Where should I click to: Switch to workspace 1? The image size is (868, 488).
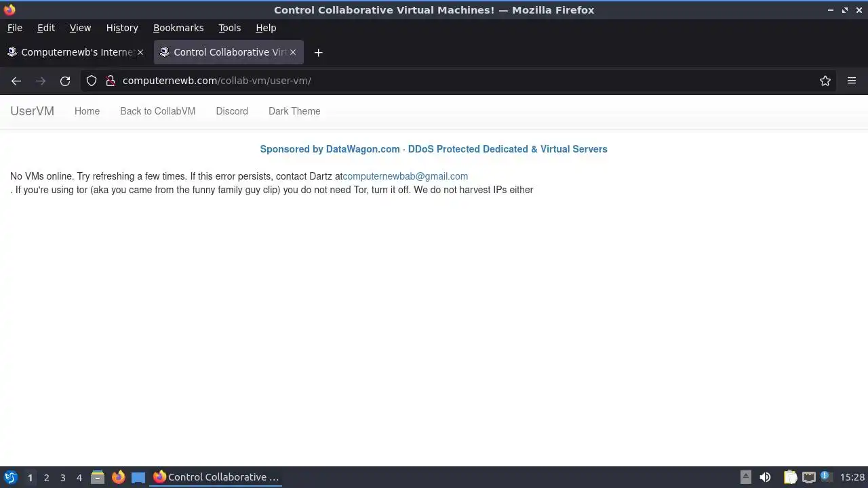30,477
